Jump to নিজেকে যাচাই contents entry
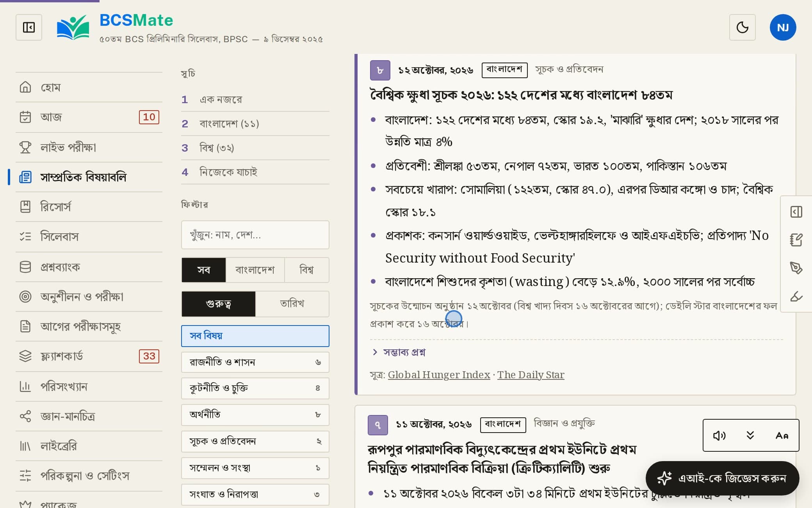The image size is (812, 508). (255, 172)
